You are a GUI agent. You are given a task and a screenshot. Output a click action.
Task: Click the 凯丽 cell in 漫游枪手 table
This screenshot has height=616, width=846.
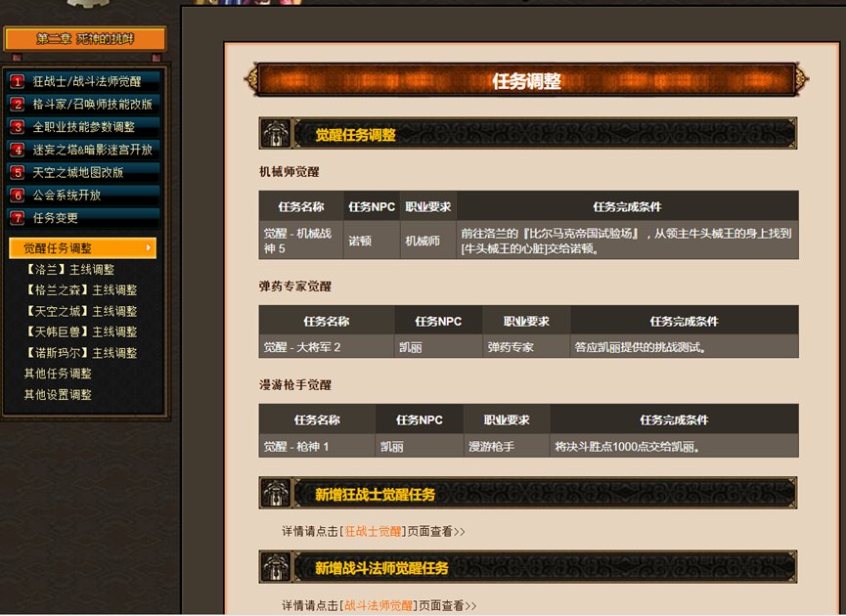coord(420,447)
